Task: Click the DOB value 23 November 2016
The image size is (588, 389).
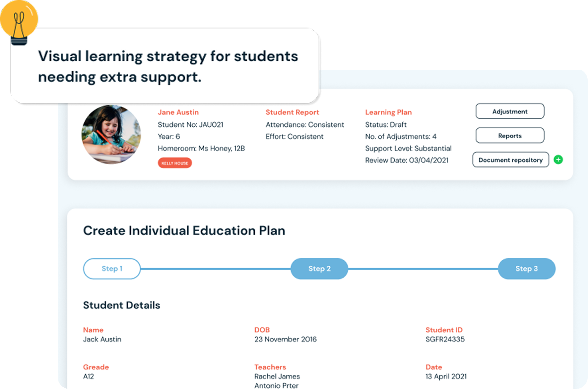Action: (x=286, y=339)
